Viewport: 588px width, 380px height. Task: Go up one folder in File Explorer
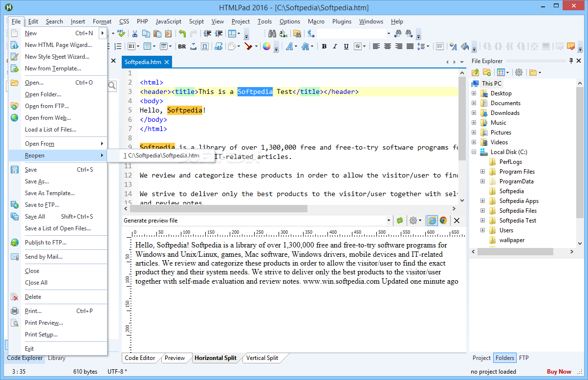(475, 72)
